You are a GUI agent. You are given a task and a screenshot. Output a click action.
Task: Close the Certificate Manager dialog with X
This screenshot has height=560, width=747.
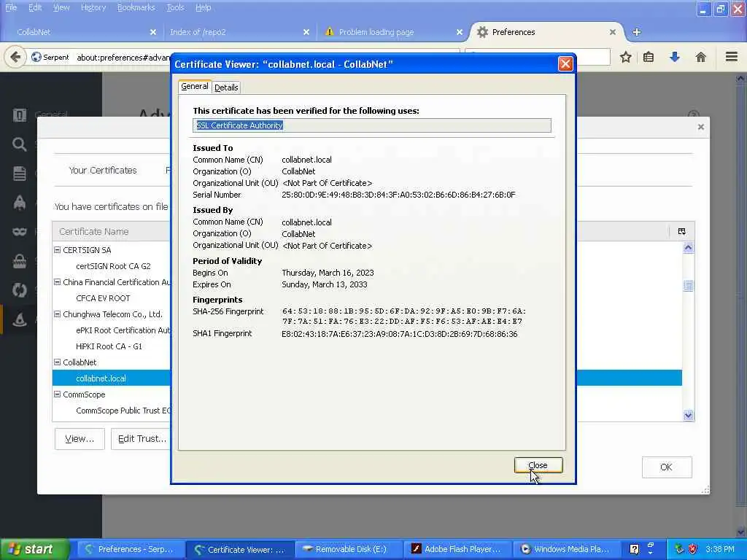point(701,127)
